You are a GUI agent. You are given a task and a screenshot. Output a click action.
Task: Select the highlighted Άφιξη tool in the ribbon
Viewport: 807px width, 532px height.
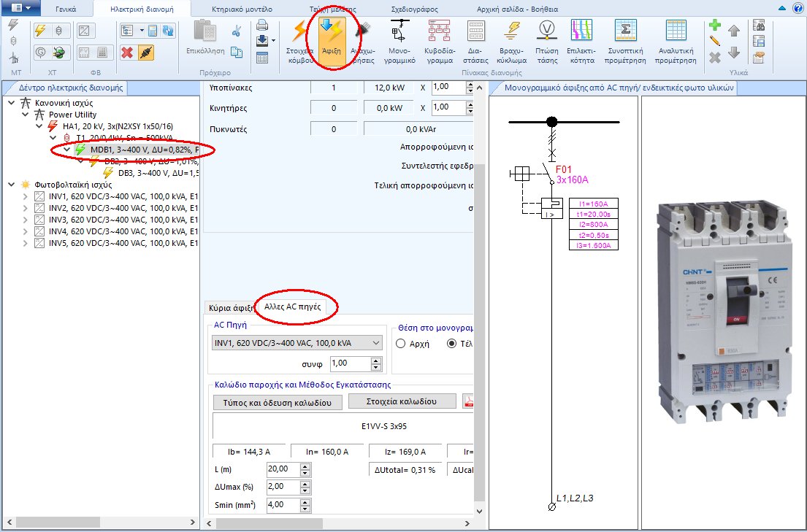tap(330, 40)
